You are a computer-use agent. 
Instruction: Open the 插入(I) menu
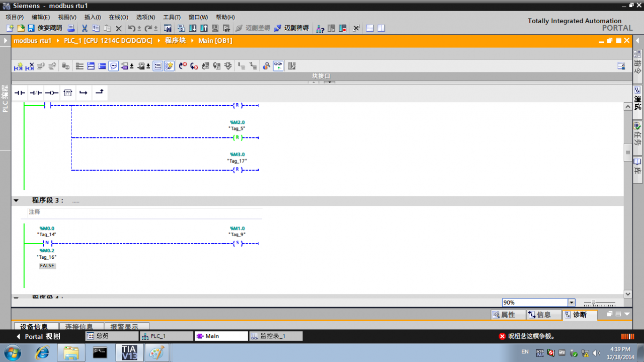93,17
